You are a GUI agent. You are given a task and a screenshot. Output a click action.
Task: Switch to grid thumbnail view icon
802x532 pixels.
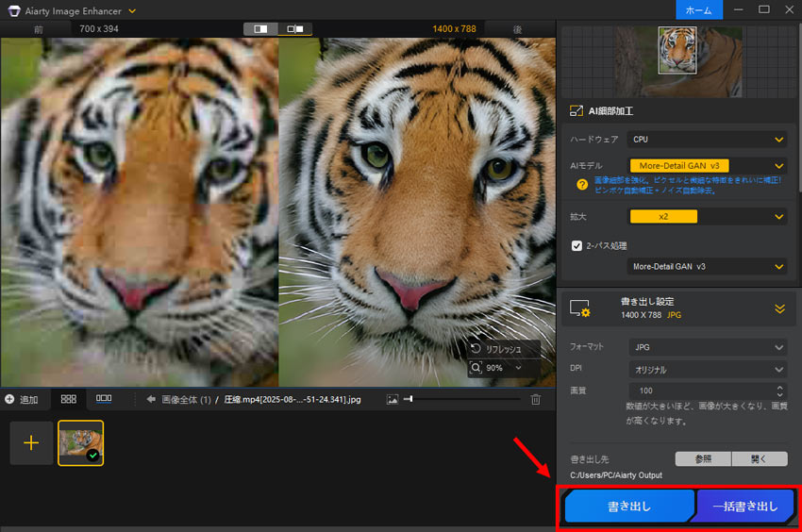tap(69, 399)
